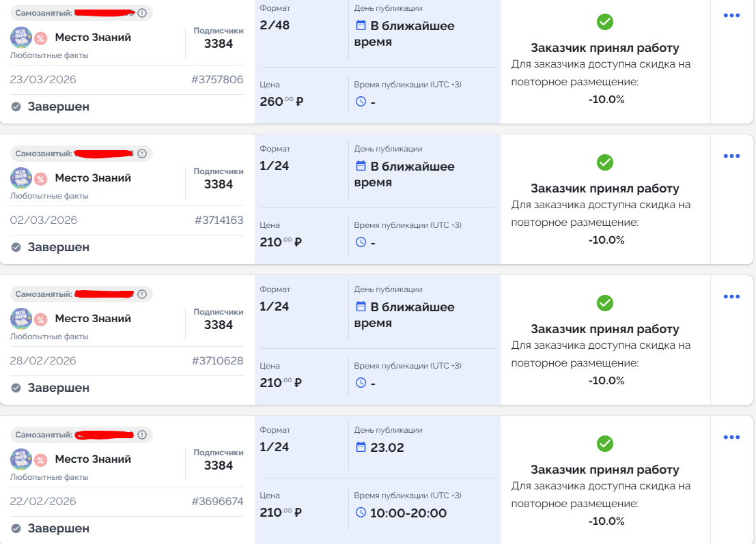Show more actions for order #3696674
756x544 pixels.
pyautogui.click(x=731, y=438)
